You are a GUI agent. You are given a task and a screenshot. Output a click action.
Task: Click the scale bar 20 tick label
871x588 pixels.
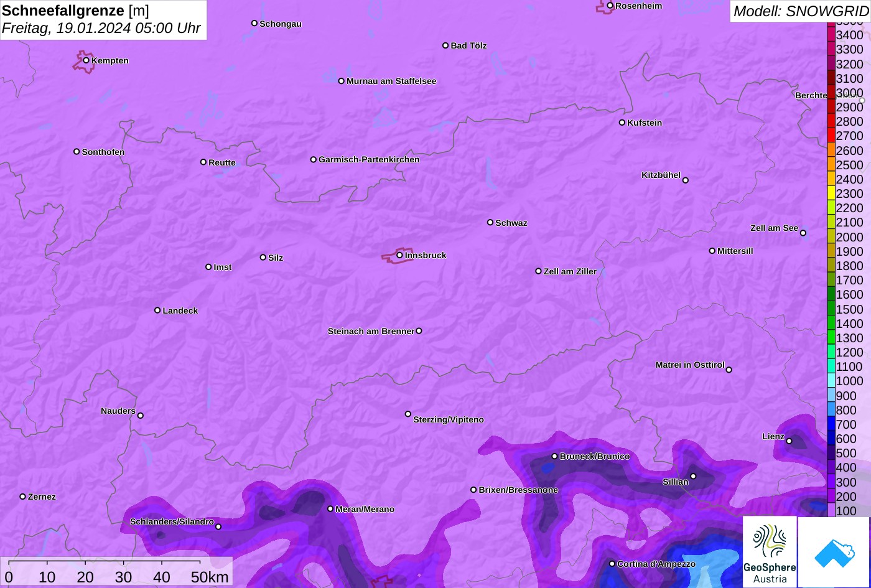(85, 577)
